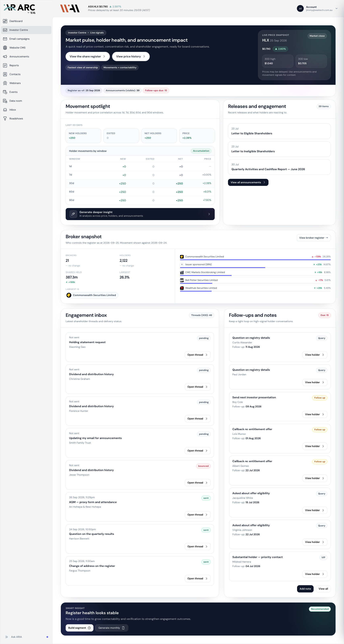344x644 pixels.
Task: Expand the Account dropdown chevron
Action: [337, 8]
